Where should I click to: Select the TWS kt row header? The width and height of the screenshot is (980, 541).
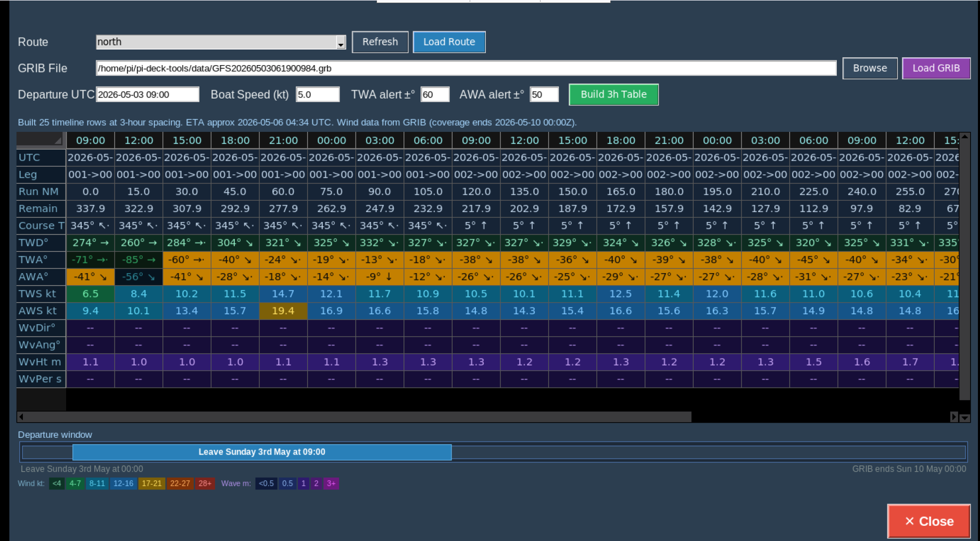41,293
